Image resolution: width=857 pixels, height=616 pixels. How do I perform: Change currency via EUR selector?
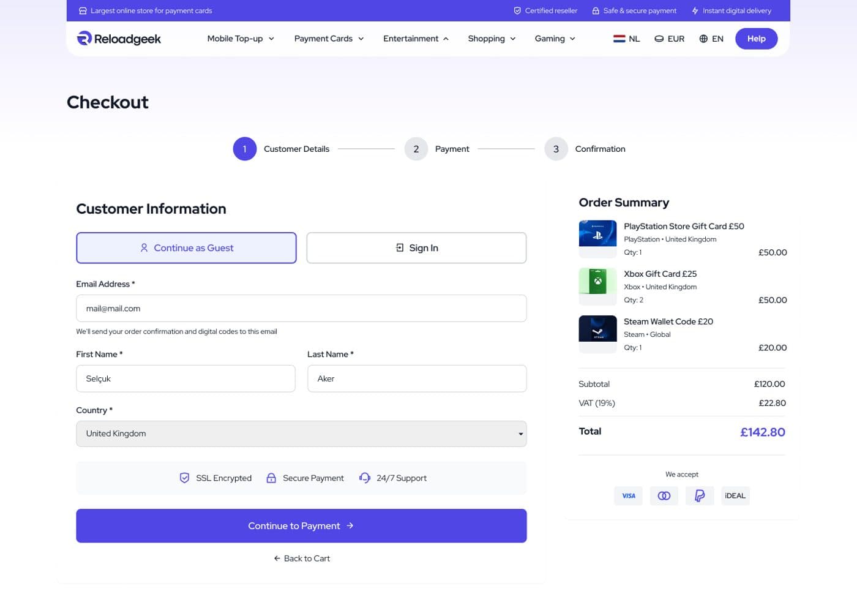pos(670,39)
